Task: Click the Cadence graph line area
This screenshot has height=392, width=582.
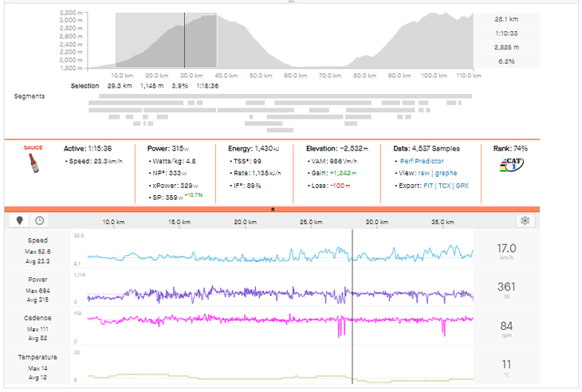Action: click(279, 319)
